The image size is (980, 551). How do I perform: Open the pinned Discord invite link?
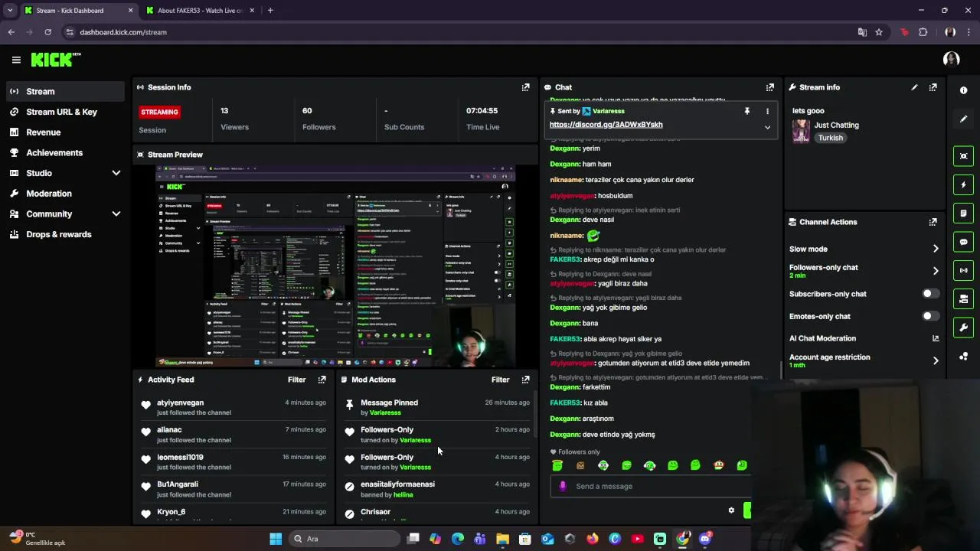click(606, 125)
